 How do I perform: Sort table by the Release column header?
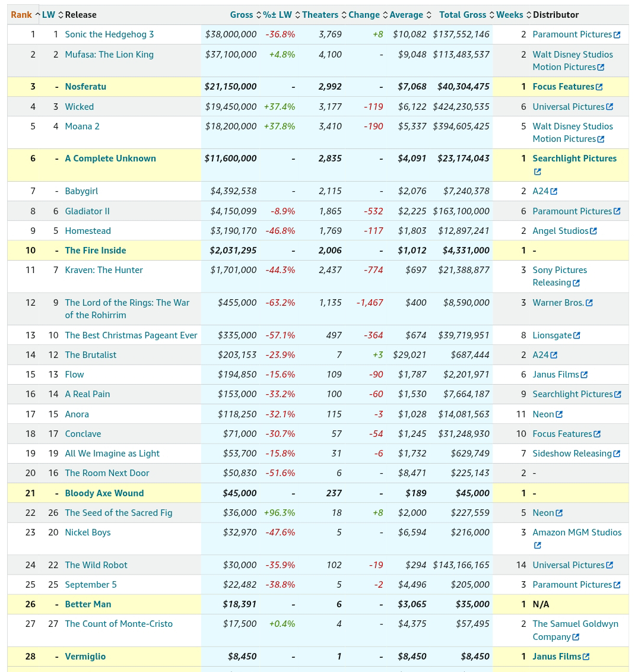[x=81, y=15]
